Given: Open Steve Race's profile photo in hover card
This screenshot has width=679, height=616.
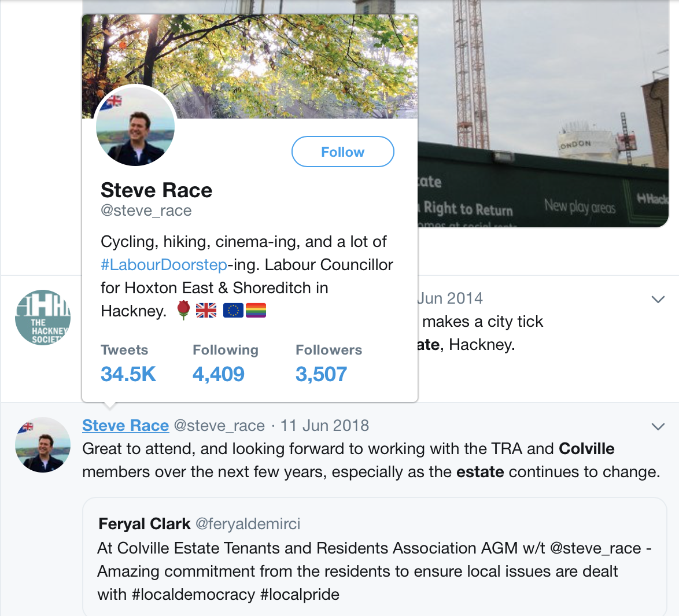Looking at the screenshot, I should pos(135,126).
